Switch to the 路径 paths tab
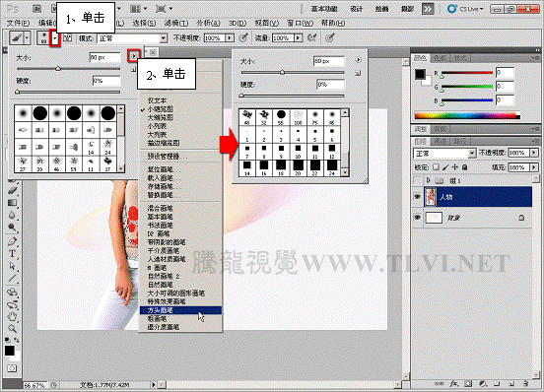 tap(459, 141)
